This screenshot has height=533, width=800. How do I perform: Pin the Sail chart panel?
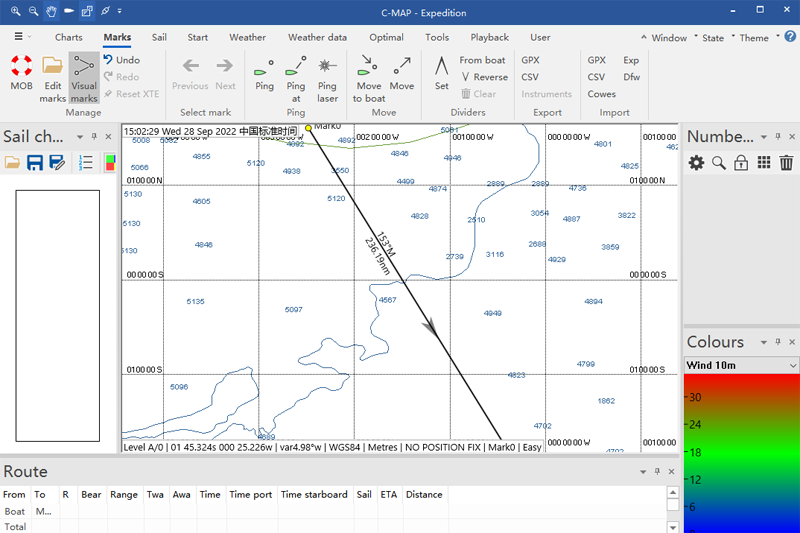pos(94,137)
